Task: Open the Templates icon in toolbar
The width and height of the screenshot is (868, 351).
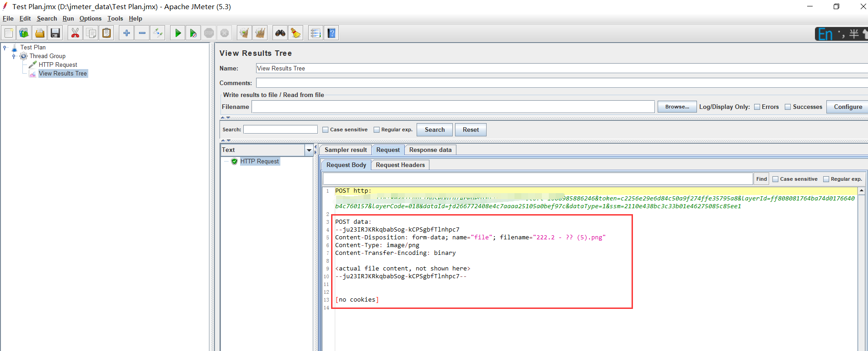Action: [24, 33]
